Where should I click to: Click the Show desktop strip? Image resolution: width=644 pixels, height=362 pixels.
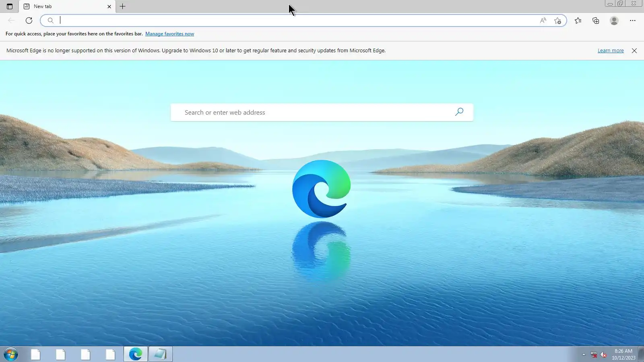(x=641, y=354)
